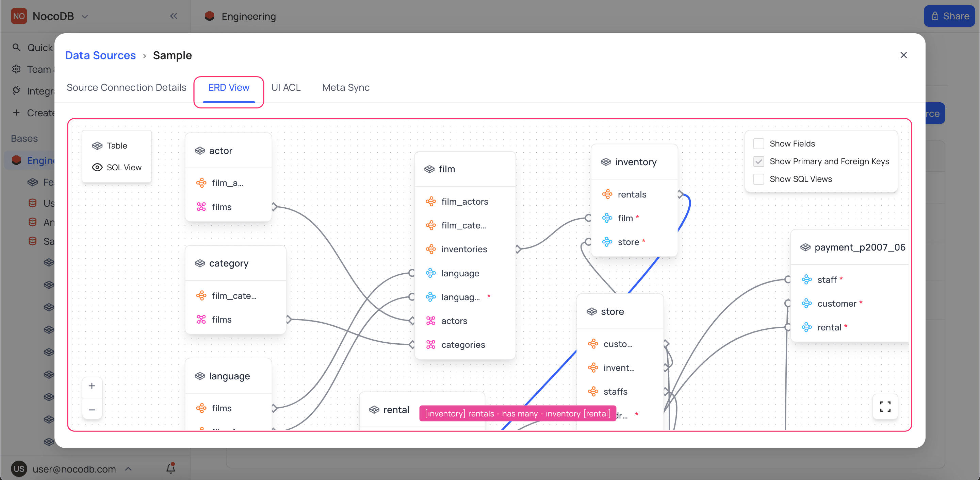Image resolution: width=980 pixels, height=480 pixels.
Task: Close the Data Sources dialog
Action: point(903,55)
